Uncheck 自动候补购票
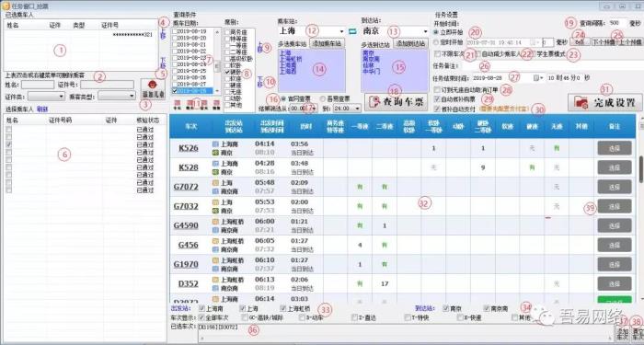Image resolution: width=644 pixels, height=345 pixels. click(437, 99)
